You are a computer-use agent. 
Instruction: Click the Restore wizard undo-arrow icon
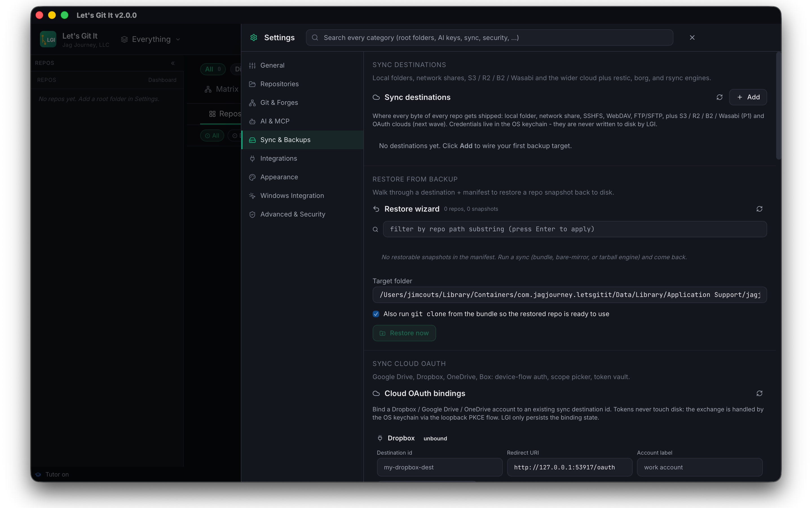(376, 209)
